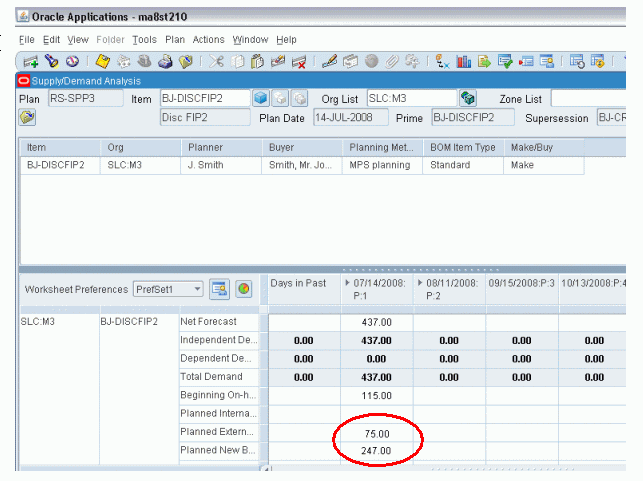
Task: Select the Standard BOM item type cell
Action: (x=463, y=165)
